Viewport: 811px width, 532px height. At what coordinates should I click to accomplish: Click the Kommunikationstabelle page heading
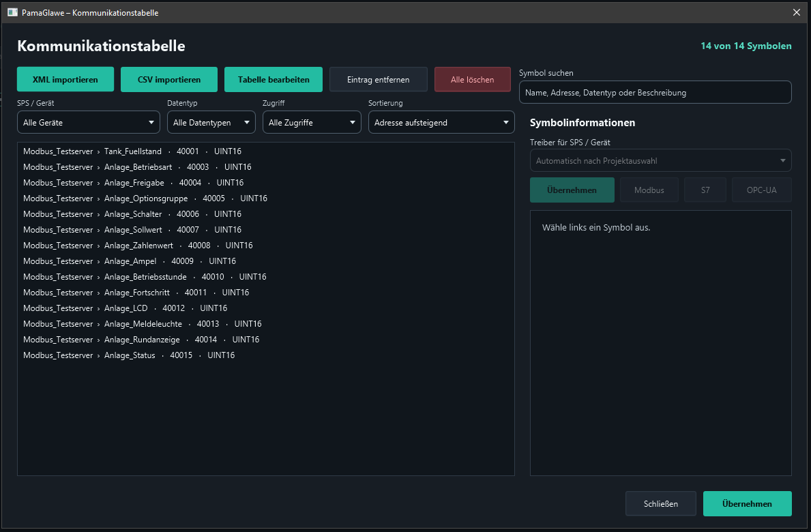pyautogui.click(x=102, y=46)
